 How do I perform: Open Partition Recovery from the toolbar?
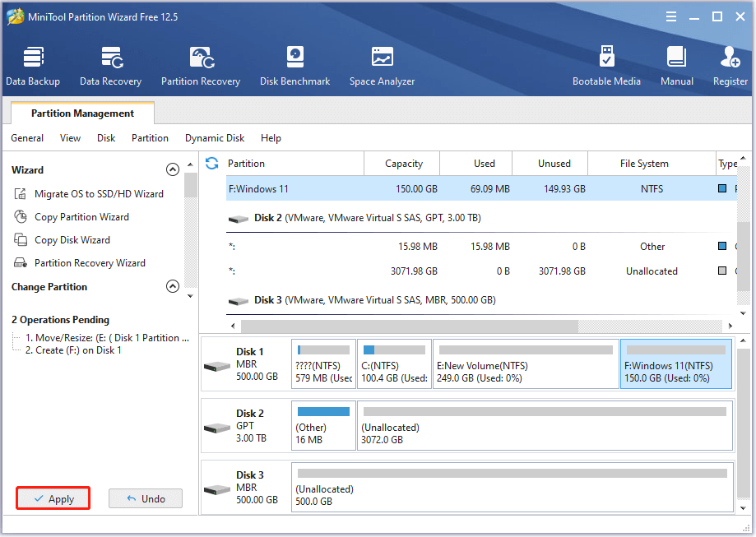coord(201,66)
